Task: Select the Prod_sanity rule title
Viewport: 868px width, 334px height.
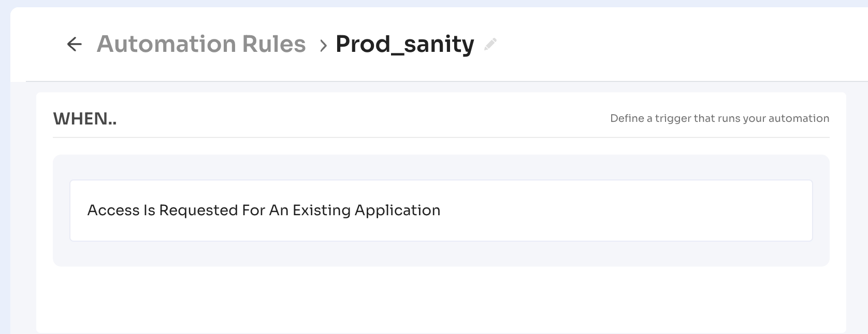Action: coord(405,44)
